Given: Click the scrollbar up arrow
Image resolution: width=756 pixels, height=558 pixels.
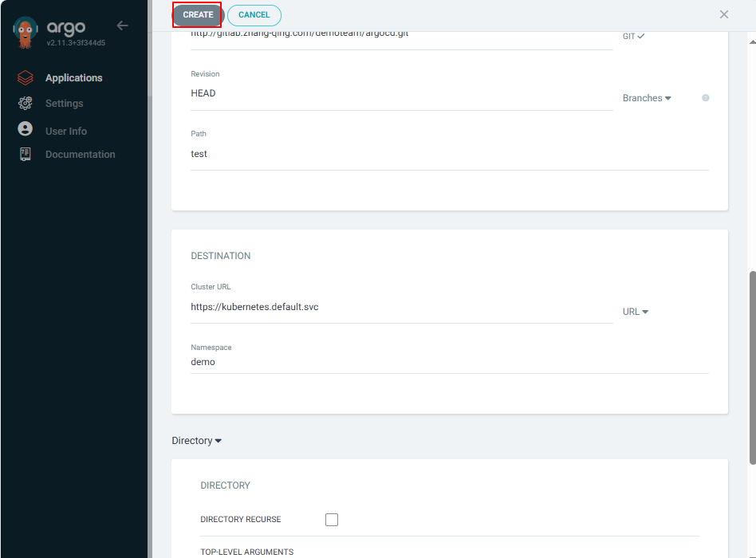Looking at the screenshot, I should [752, 42].
